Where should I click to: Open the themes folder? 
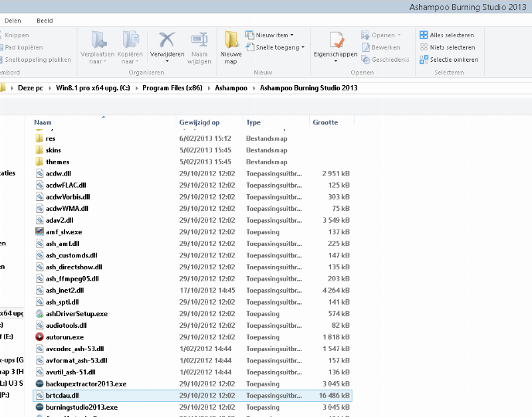[x=57, y=162]
